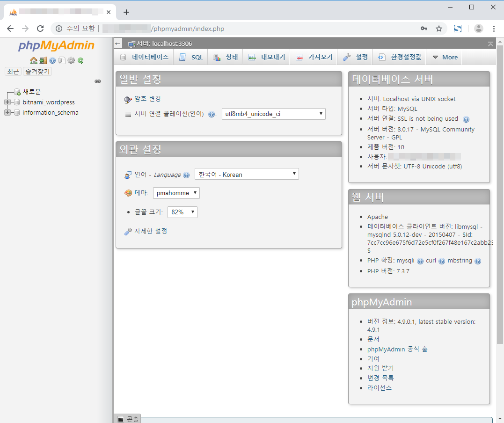Click the Home house icon in sidebar

coord(33,60)
